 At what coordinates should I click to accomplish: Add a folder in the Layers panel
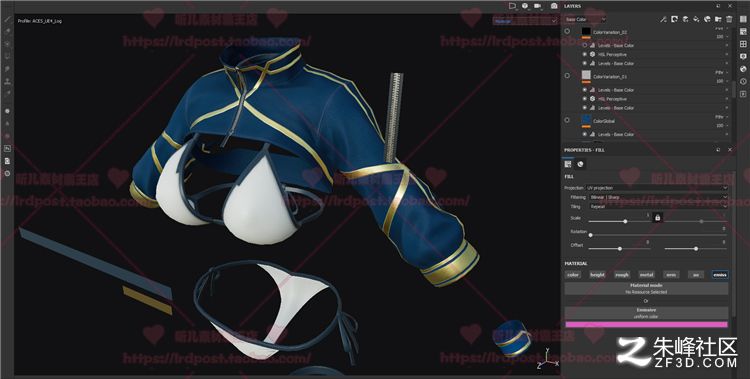718,19
